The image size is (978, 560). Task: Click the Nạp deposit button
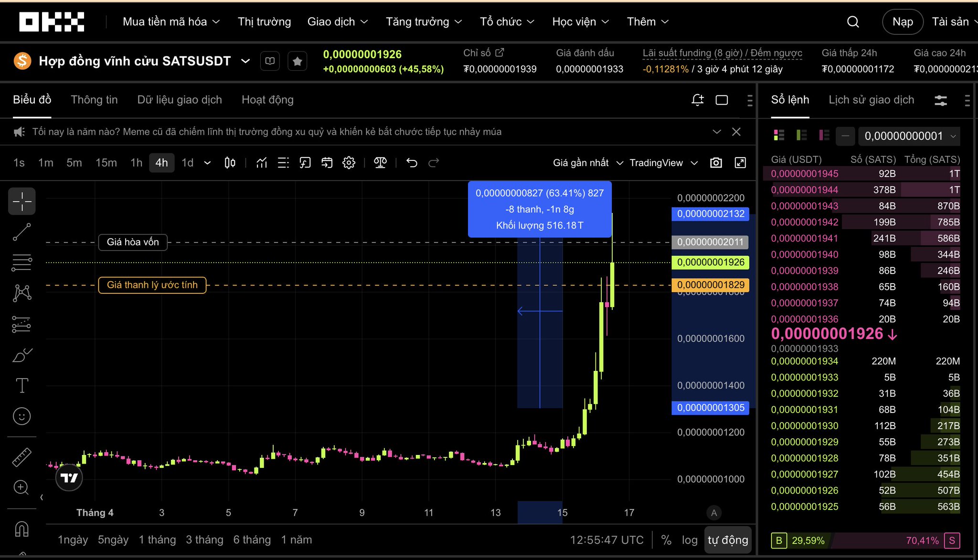point(903,22)
